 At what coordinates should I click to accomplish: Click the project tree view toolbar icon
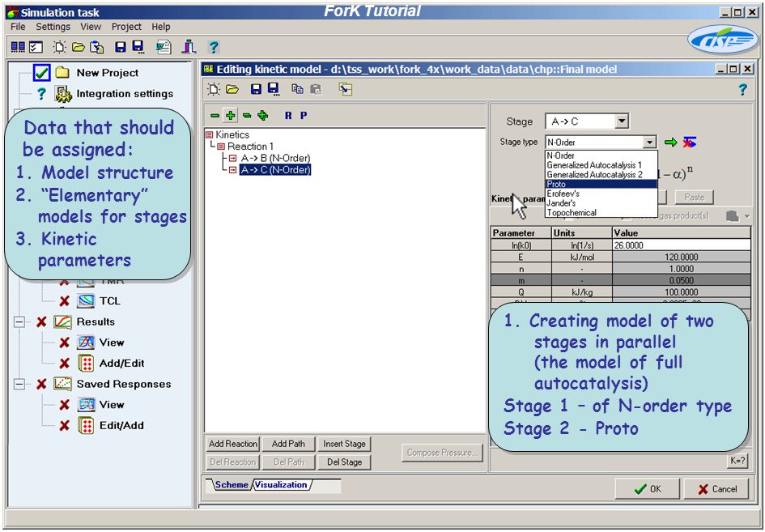click(x=18, y=47)
